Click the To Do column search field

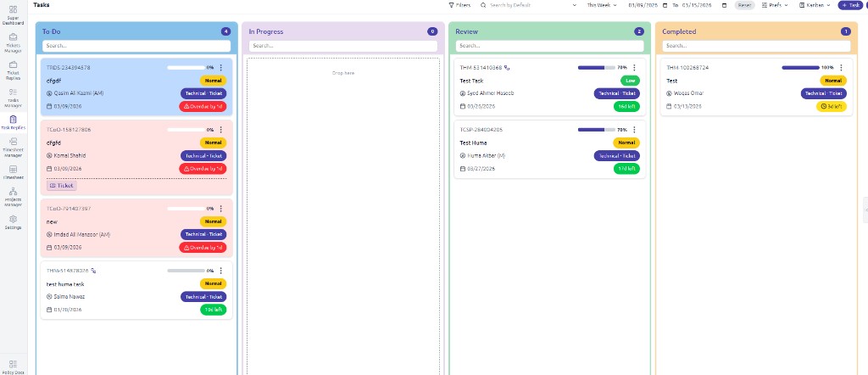point(136,45)
